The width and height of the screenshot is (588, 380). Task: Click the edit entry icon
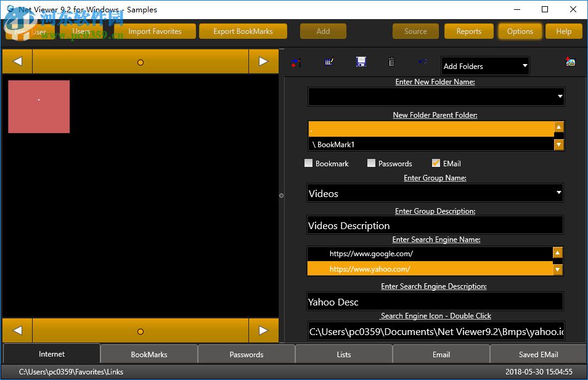[329, 62]
